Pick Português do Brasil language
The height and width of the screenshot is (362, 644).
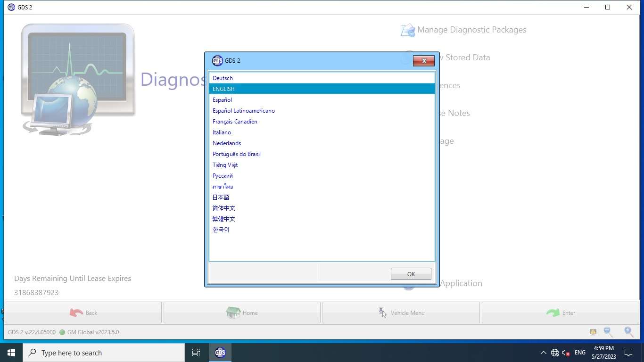pos(237,154)
